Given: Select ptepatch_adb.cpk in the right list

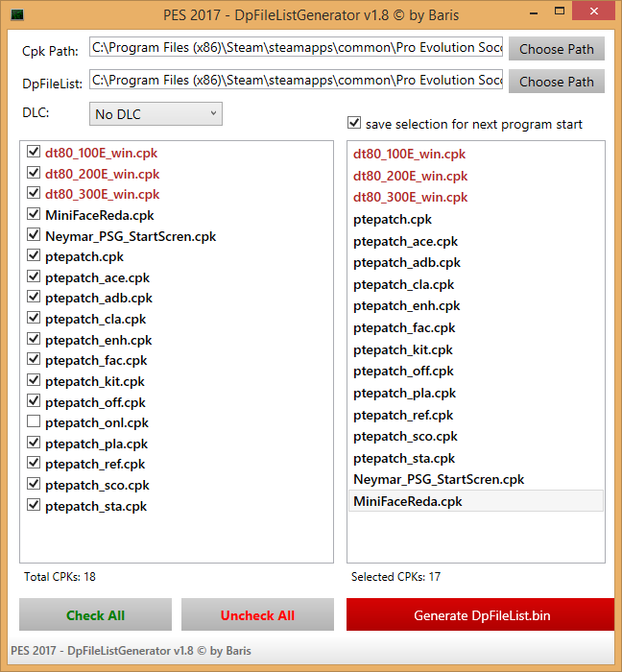Looking at the screenshot, I should tap(476, 263).
